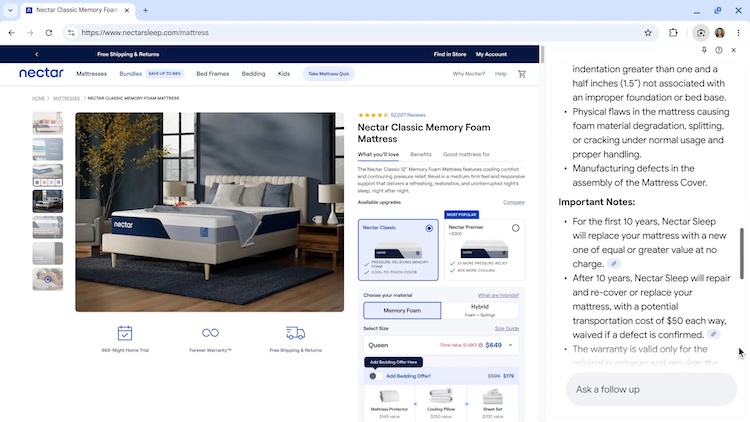This screenshot has width=750, height=422.
Task: Open the My Account link
Action: pyautogui.click(x=491, y=54)
